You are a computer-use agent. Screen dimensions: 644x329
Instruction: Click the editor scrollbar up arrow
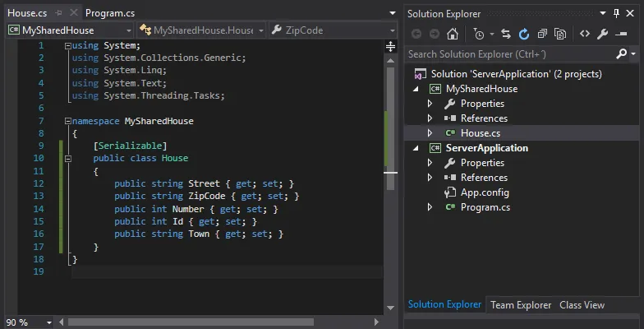coord(391,60)
